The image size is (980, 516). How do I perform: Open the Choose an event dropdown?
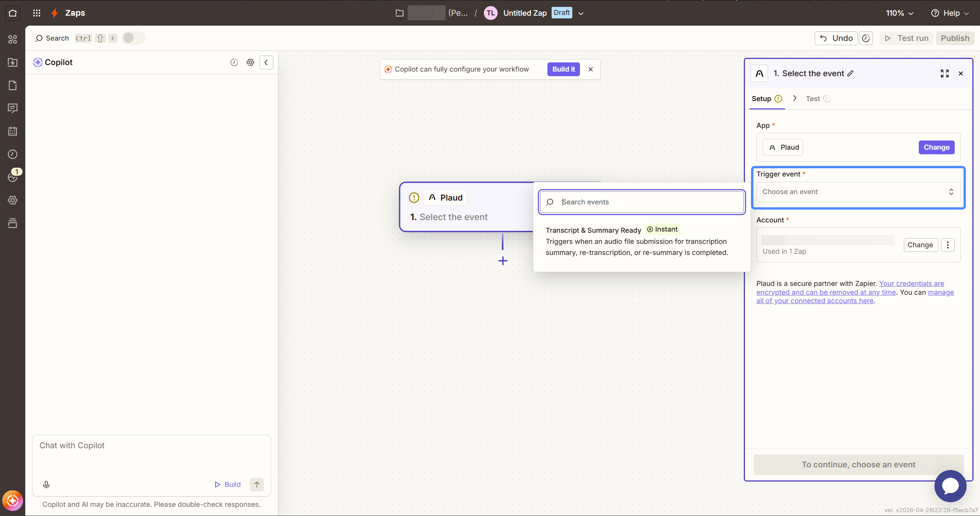858,192
